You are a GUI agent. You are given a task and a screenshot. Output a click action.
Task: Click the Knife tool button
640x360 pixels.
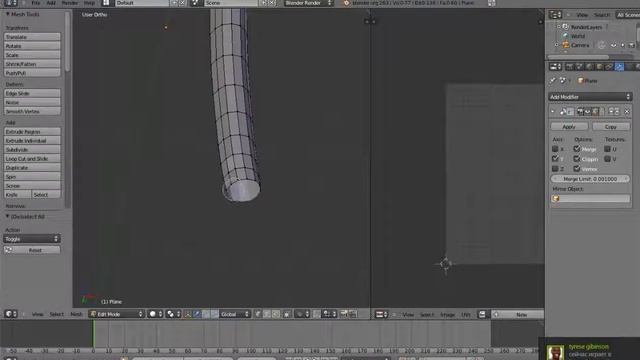(x=17, y=195)
